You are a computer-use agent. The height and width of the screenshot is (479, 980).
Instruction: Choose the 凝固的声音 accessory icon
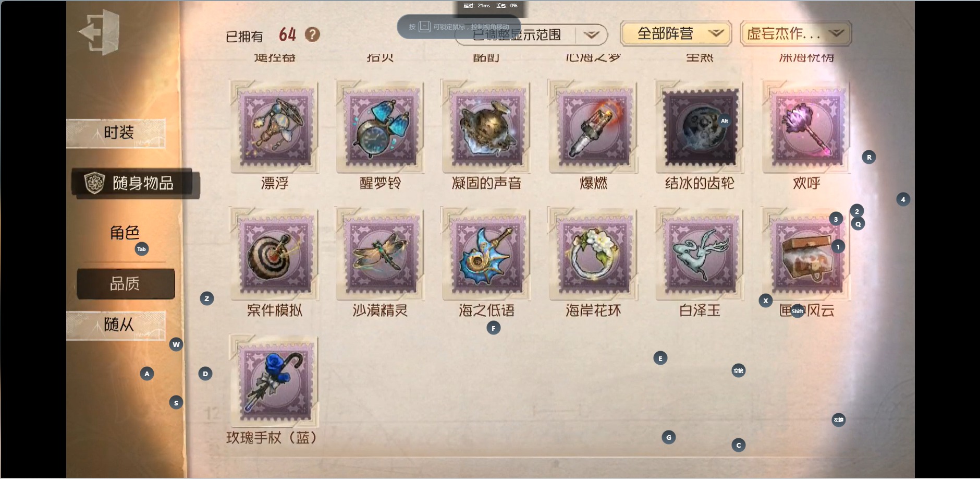(486, 127)
